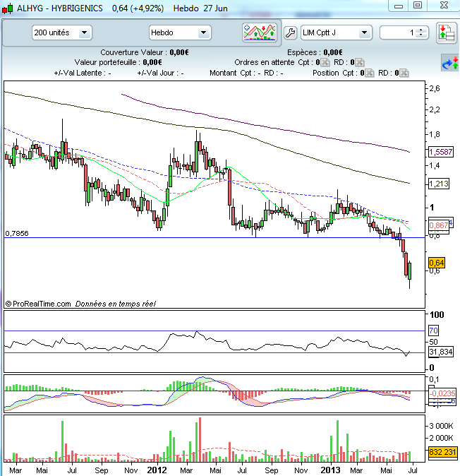This screenshot has height=476, width=460.
Task: Click the 1,5587 moving average price label
Action: pos(441,152)
